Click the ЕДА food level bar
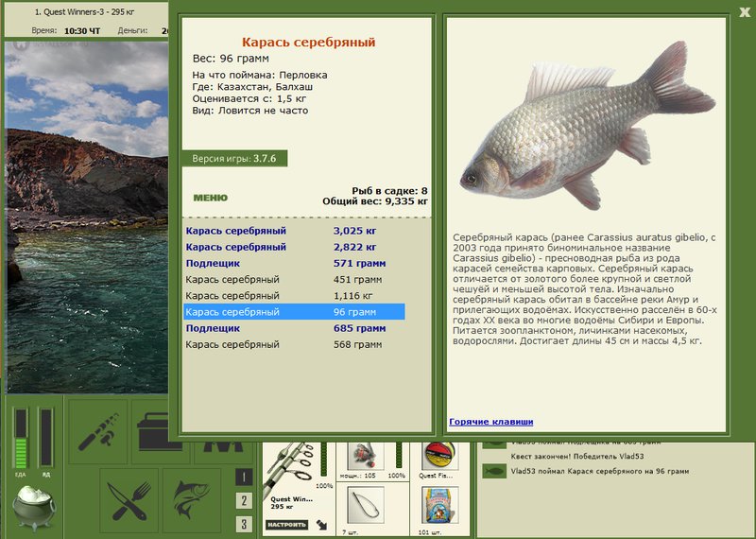Image resolution: width=756 pixels, height=539 pixels. pos(21,438)
